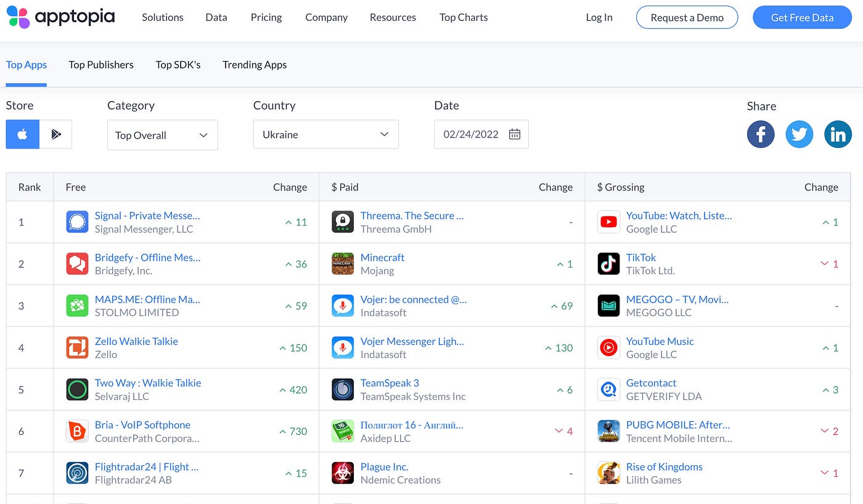Viewport: 863px width, 504px height.
Task: Click the TikTok app icon
Action: point(608,264)
